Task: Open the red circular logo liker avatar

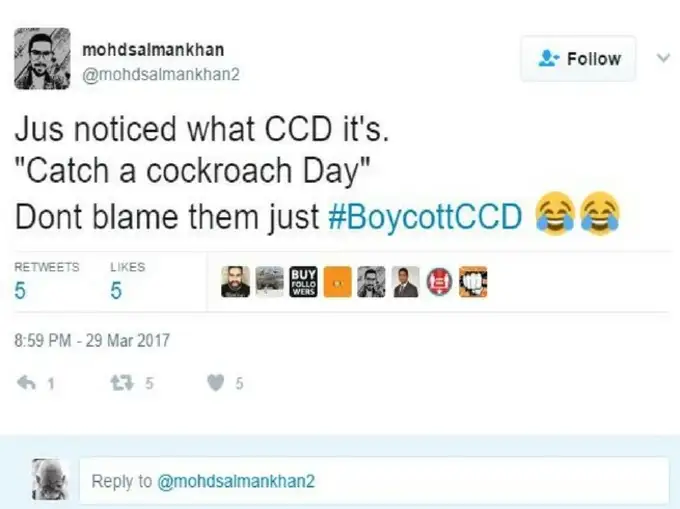Action: 439,283
